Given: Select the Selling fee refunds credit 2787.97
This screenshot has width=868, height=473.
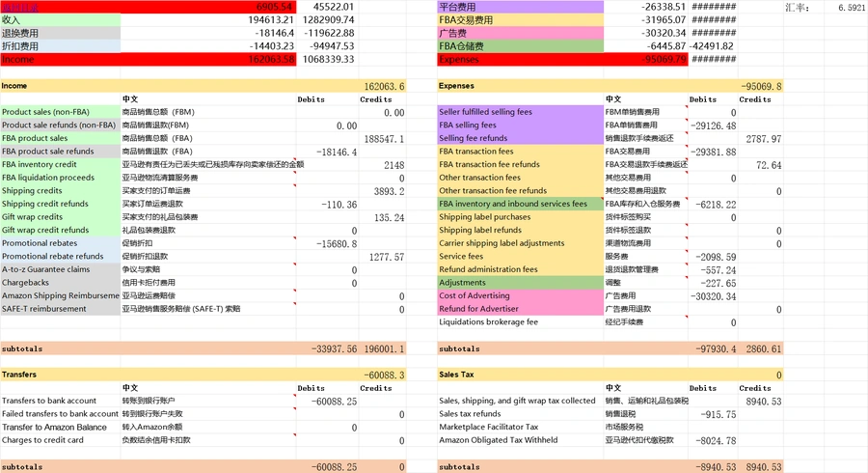Looking at the screenshot, I should pyautogui.click(x=764, y=139).
